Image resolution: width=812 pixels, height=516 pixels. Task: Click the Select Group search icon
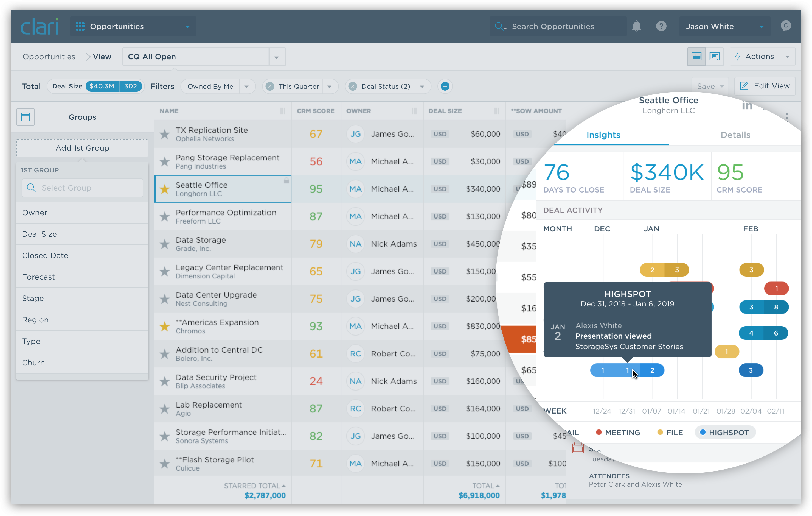[31, 188]
